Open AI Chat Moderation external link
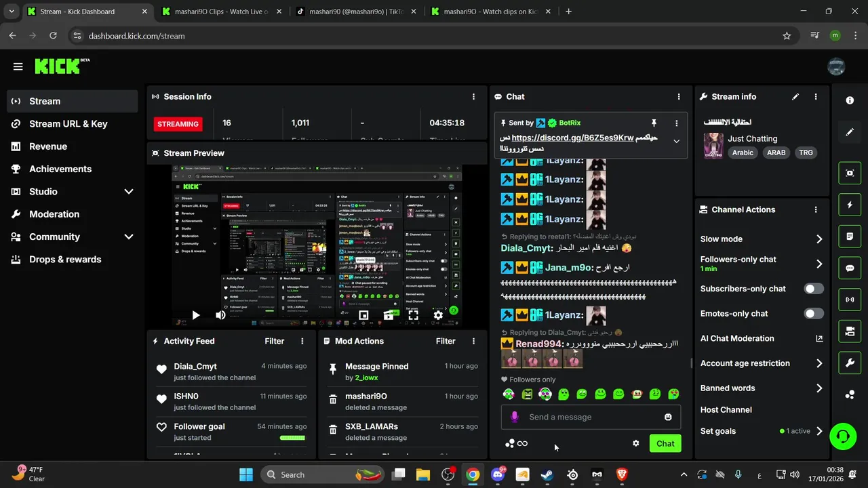This screenshot has height=488, width=868. pos(819,339)
